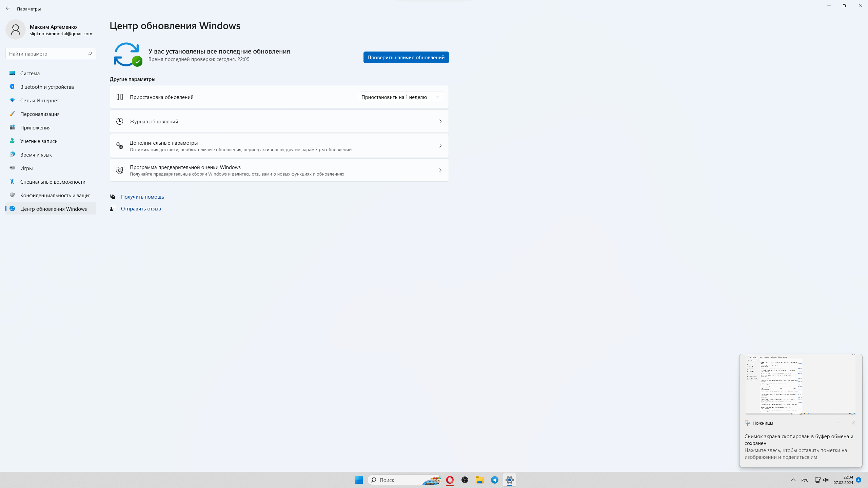Open the user profile avatar
This screenshot has width=868, height=488.
coord(16,29)
